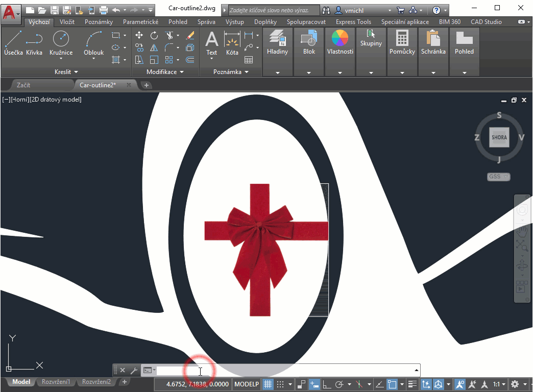Open the Hladiny layers panel
The height and width of the screenshot is (392, 533).
point(277,43)
